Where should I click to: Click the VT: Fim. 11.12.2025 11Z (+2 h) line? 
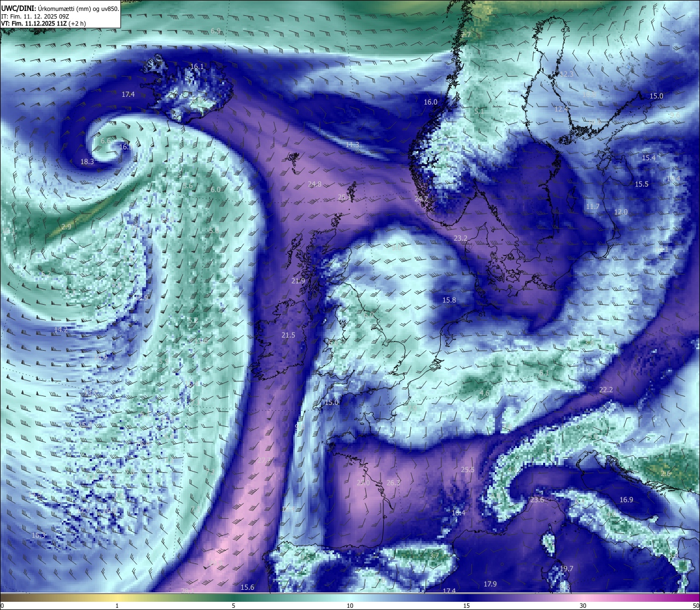pos(44,24)
